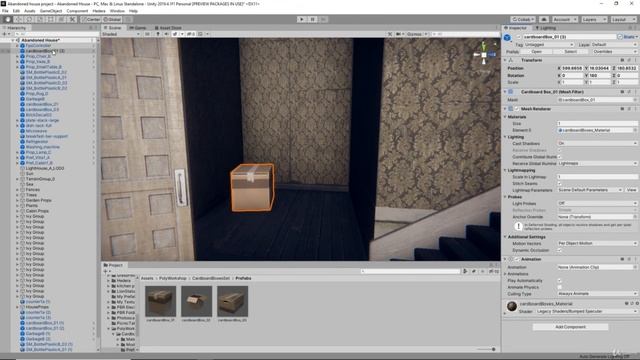The image size is (640, 360).
Task: Open the Shader dropdown
Action: tap(586, 311)
